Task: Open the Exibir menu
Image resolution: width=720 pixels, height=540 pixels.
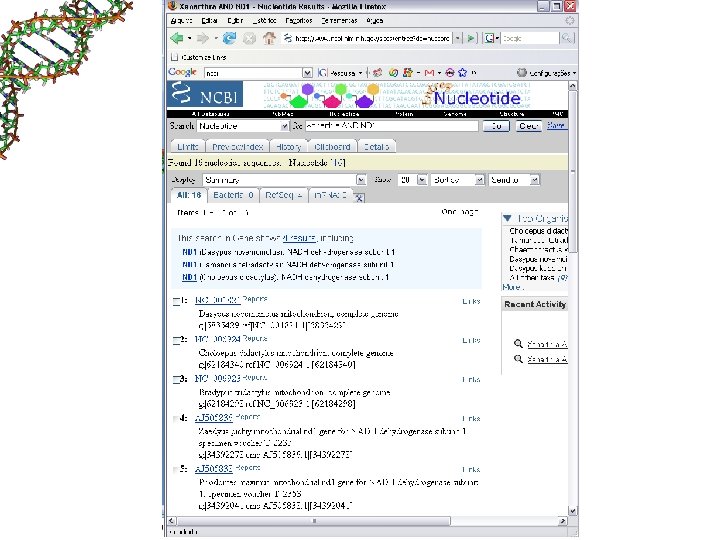Action: tap(235, 21)
